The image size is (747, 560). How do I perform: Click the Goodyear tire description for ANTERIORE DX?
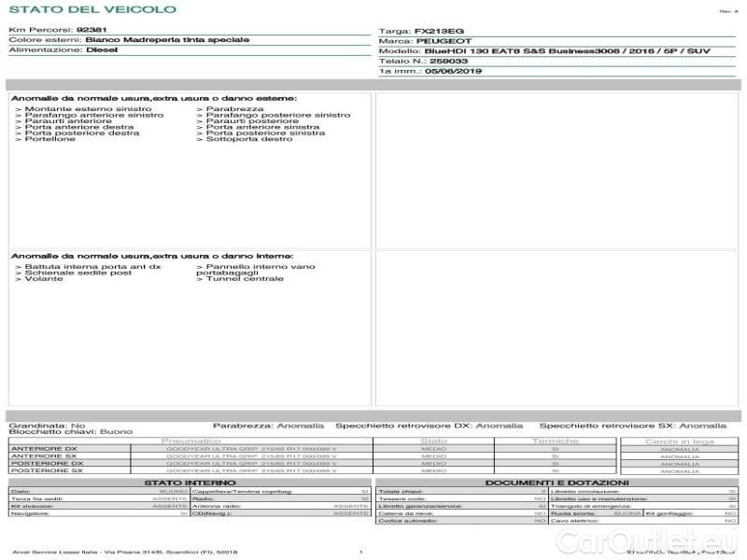251,449
